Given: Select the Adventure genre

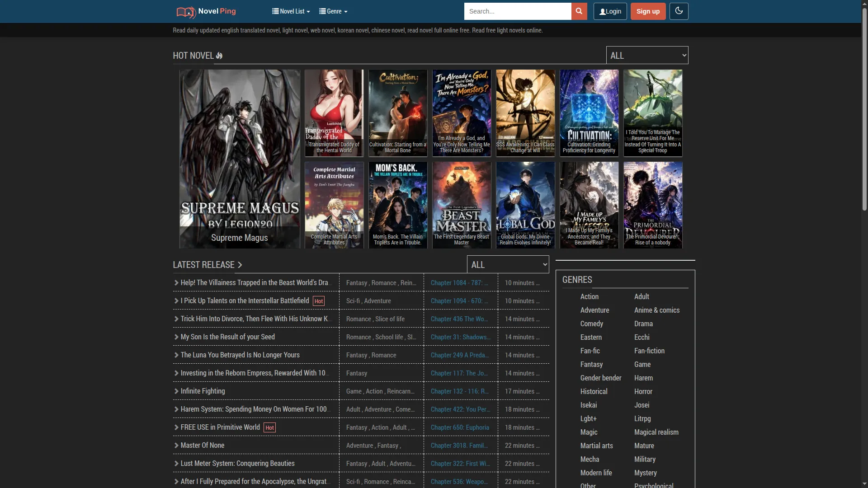Looking at the screenshot, I should pos(594,310).
